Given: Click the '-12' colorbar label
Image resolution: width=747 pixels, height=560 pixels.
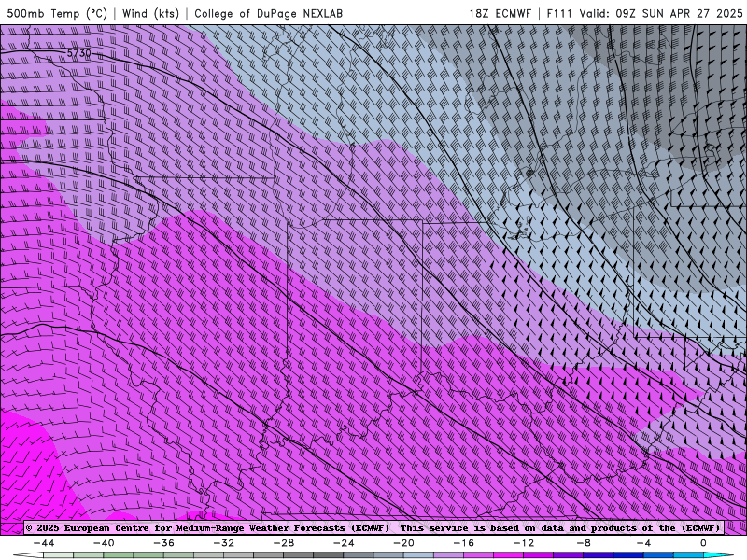Looking at the screenshot, I should point(524,543).
